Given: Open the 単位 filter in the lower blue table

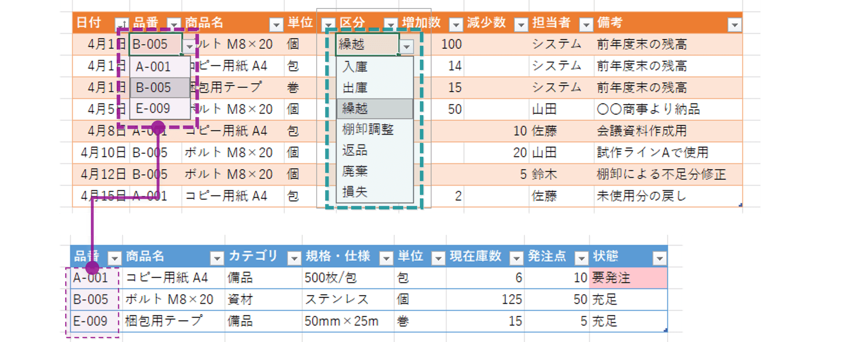Looking at the screenshot, I should 438,258.
